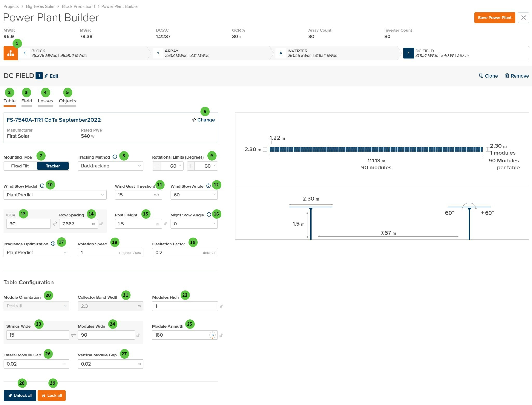Click the Tracking Method info icon
Screen dimensions: 532x405
tap(115, 157)
